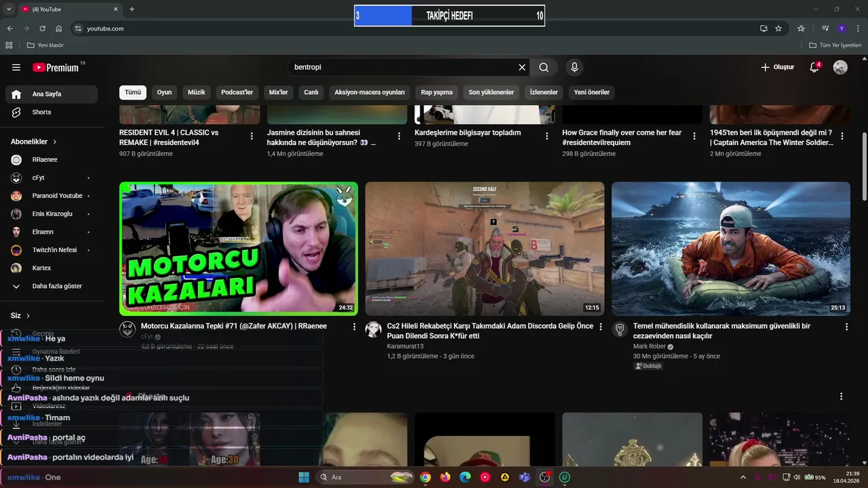Viewport: 868px width, 488px height.
Task: Open options for Cs2 Hileli Rekabetçi video
Action: click(600, 327)
